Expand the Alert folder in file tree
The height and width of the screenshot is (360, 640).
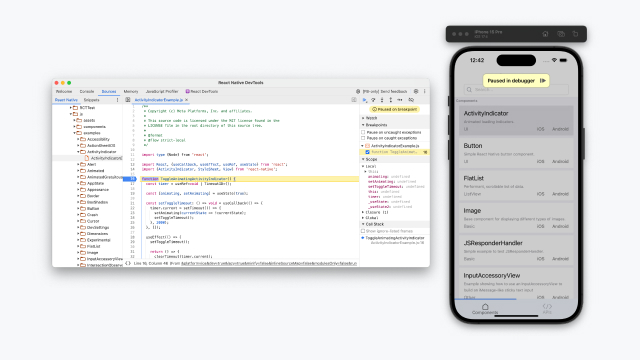pos(78,164)
